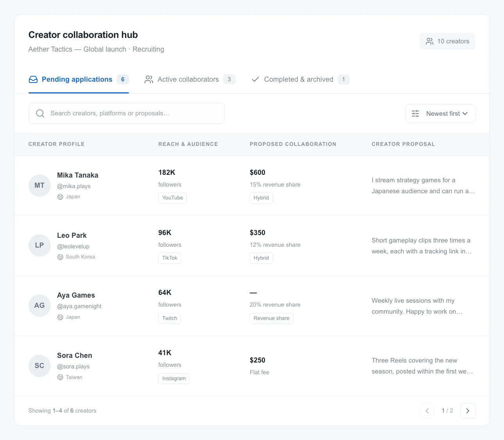Image resolution: width=504 pixels, height=440 pixels.
Task: Open Leo Park's profile name
Action: pos(72,235)
